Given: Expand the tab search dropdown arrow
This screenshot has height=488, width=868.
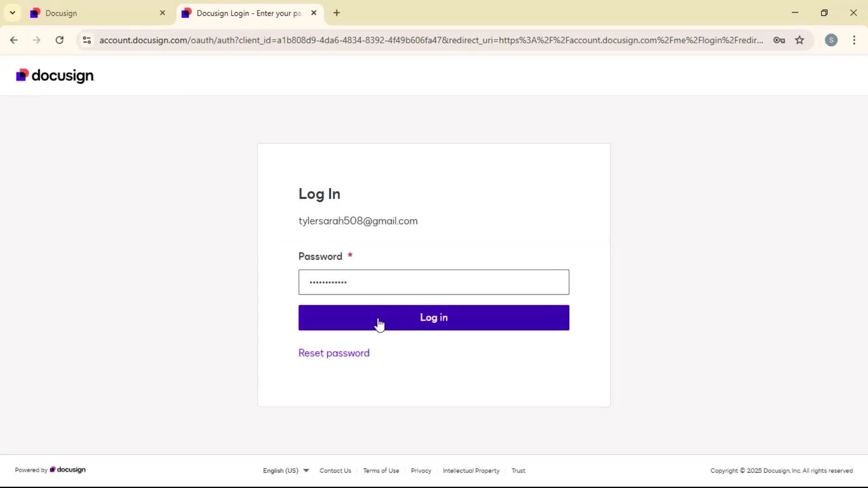Looking at the screenshot, I should click(13, 13).
